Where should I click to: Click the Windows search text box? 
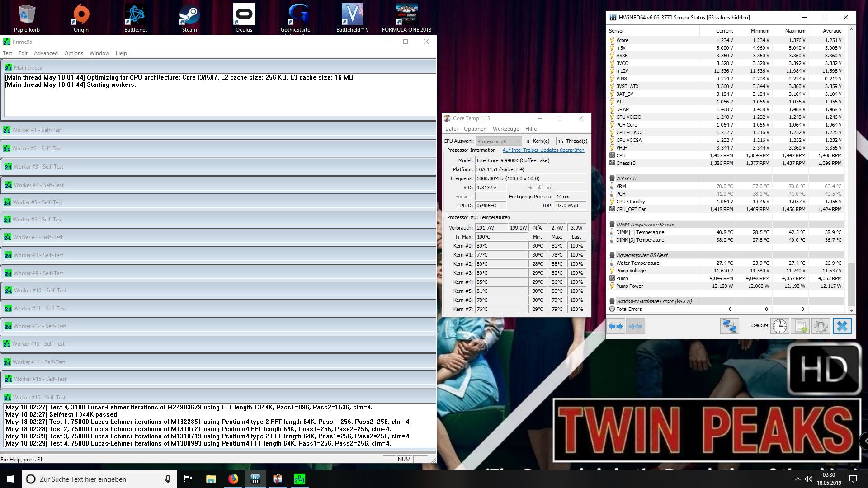point(99,479)
